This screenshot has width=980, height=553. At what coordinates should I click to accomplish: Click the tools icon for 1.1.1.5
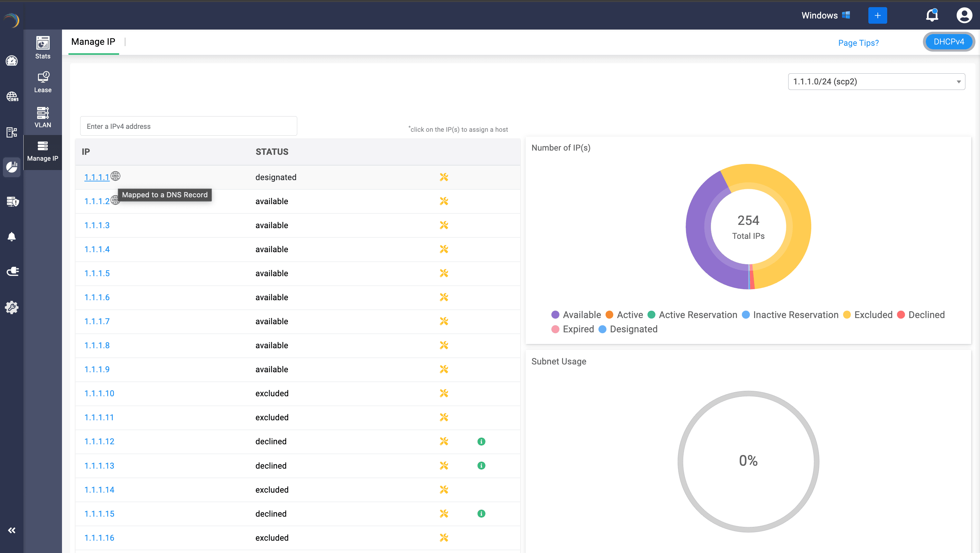click(444, 273)
